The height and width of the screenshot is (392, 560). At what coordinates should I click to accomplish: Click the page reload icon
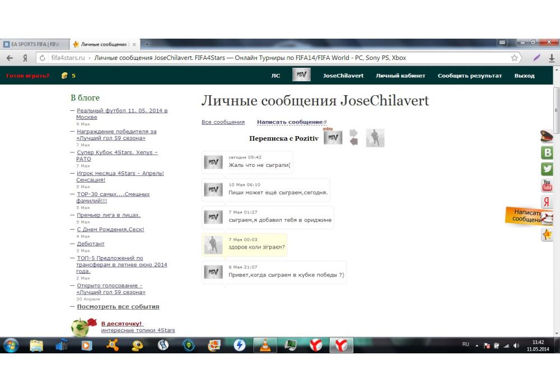[42, 58]
